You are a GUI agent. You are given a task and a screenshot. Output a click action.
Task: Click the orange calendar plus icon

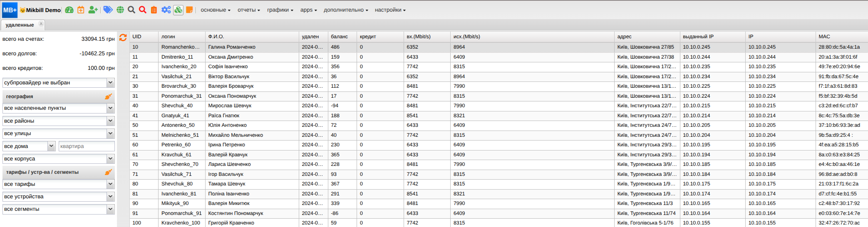point(81,10)
